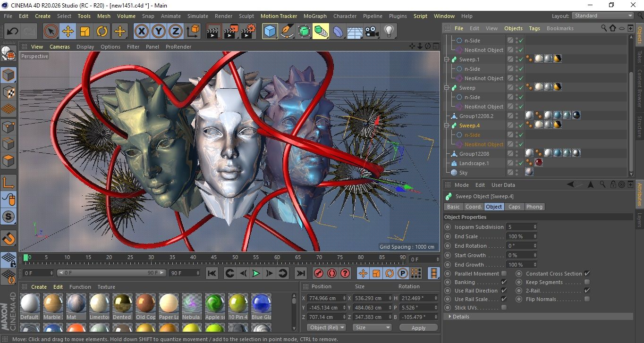Select the Rotate tool in top toolbar

click(x=102, y=32)
